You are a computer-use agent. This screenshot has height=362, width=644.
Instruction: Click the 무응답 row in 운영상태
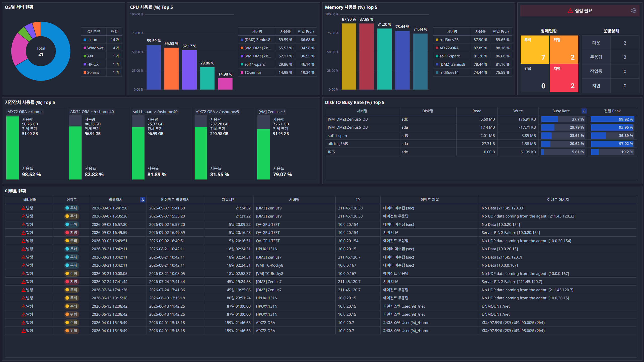tap(611, 57)
